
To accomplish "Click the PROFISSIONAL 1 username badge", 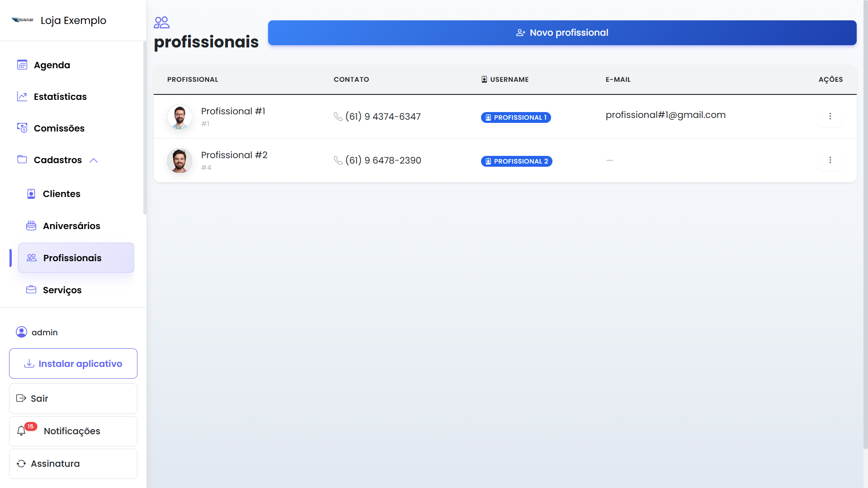I will point(516,117).
